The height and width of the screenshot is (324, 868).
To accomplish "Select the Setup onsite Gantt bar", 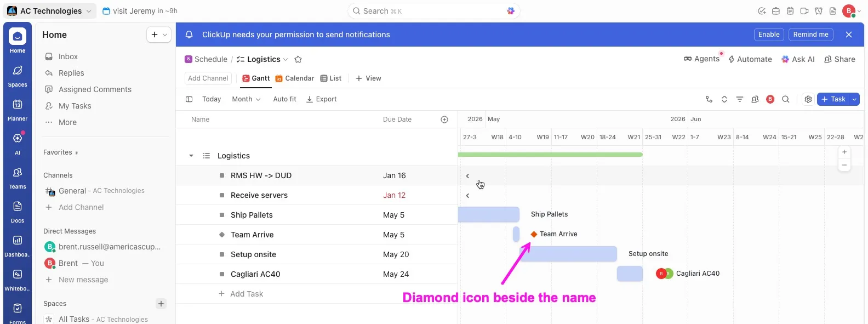I will [568, 254].
